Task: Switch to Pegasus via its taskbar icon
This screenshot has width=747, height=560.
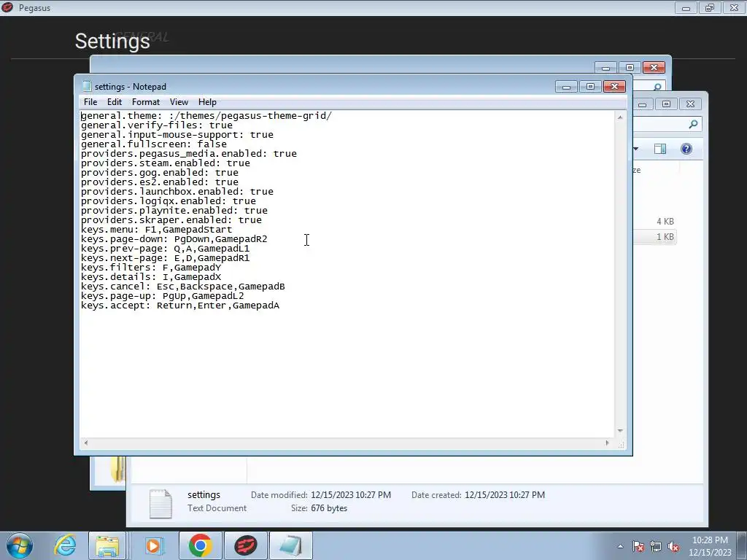Action: [246, 545]
